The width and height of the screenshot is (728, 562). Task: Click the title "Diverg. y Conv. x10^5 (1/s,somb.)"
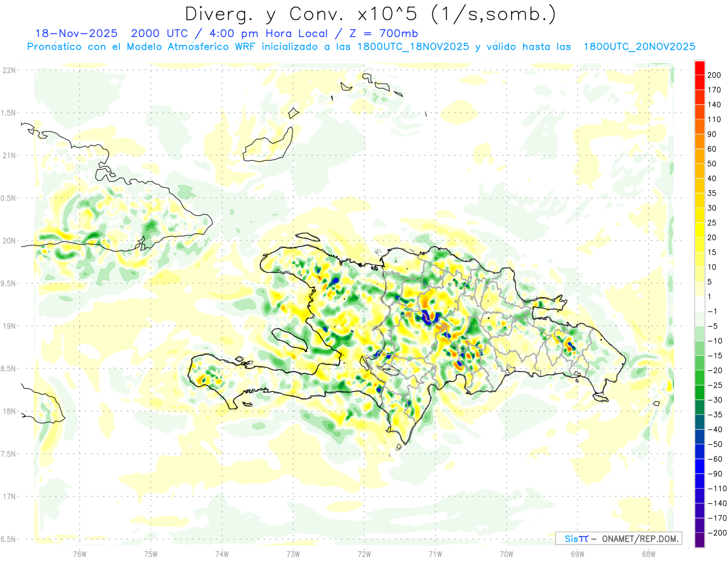370,14
